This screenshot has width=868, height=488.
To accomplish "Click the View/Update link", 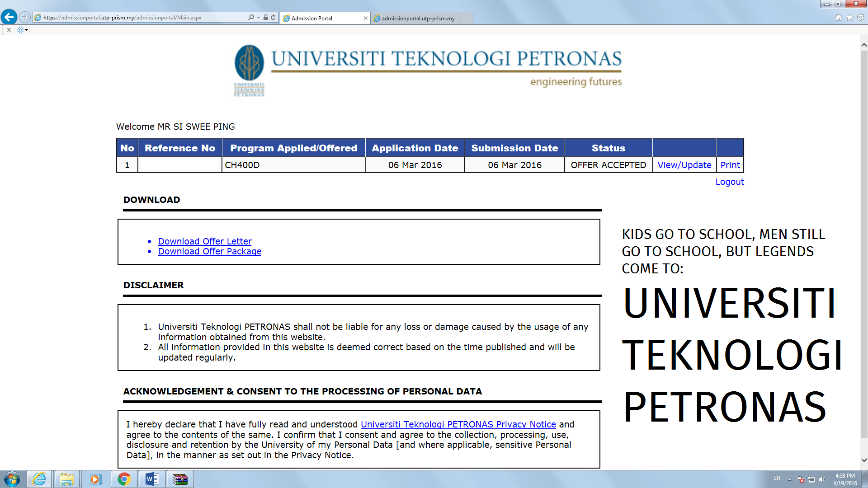I will pyautogui.click(x=684, y=165).
